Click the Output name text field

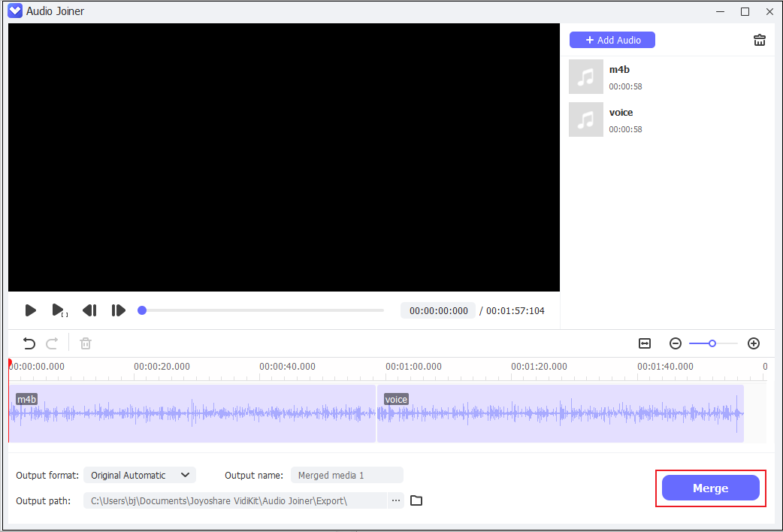point(347,475)
